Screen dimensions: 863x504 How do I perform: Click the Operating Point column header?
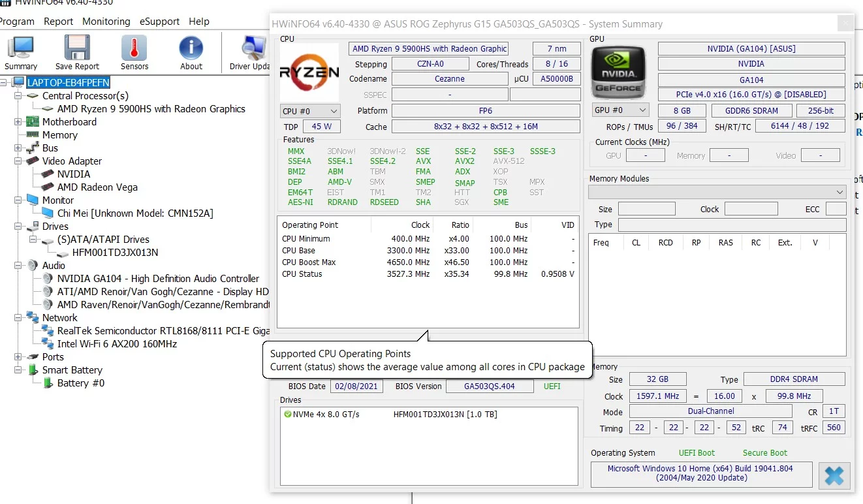click(x=324, y=225)
